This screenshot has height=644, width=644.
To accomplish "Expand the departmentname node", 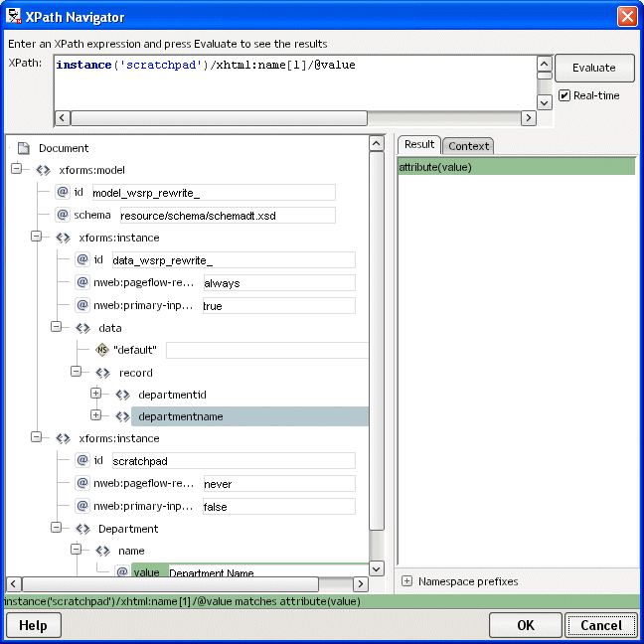I will pos(95,415).
